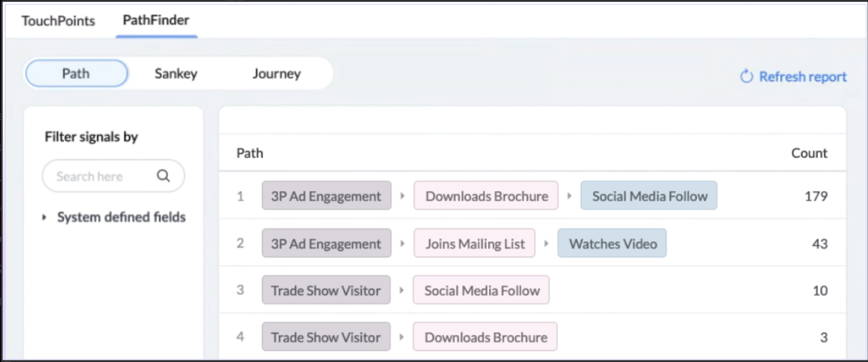
Task: Select the count value 3
Action: [824, 337]
